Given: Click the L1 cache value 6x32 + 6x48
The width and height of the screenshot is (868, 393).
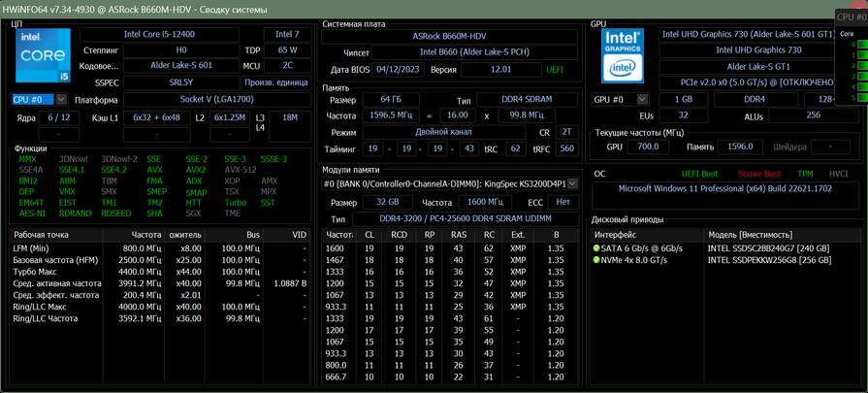Looking at the screenshot, I should pos(157,118).
